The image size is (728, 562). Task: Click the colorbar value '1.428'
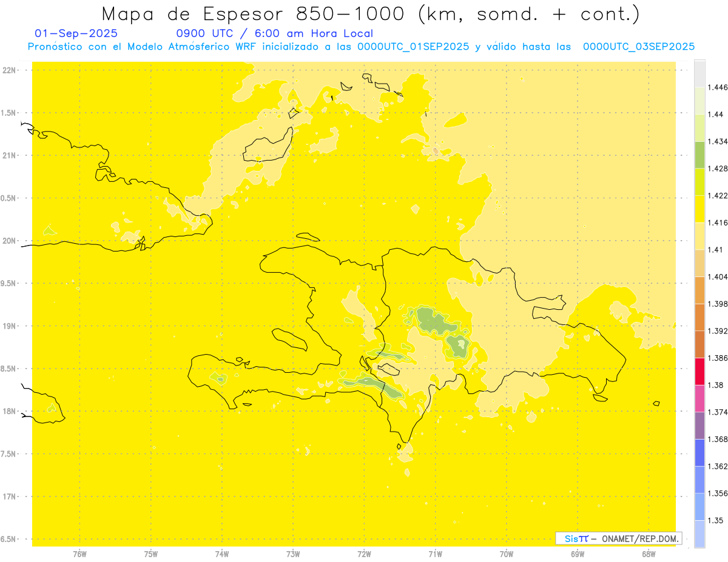719,169
